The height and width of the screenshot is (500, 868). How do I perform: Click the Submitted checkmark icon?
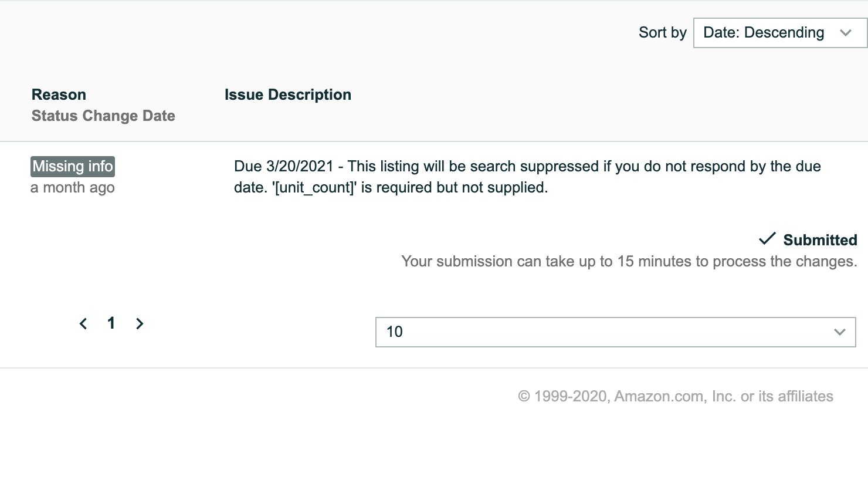[767, 239]
